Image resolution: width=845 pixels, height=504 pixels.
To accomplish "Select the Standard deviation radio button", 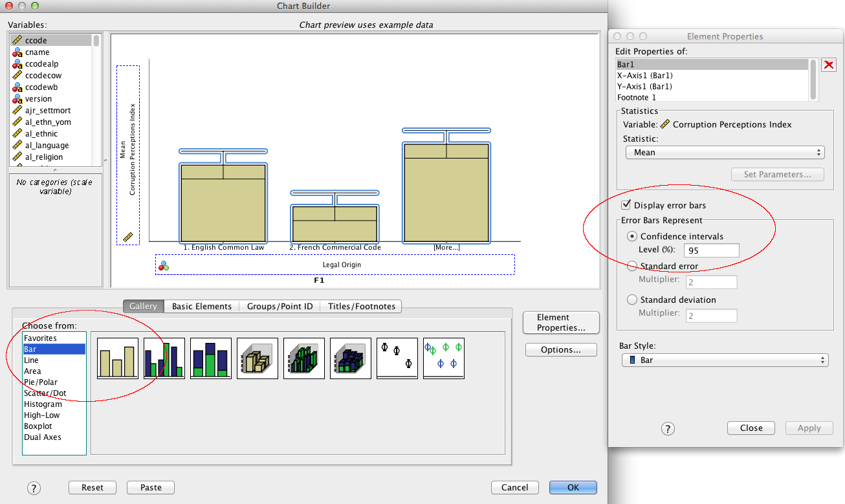I will (x=632, y=300).
